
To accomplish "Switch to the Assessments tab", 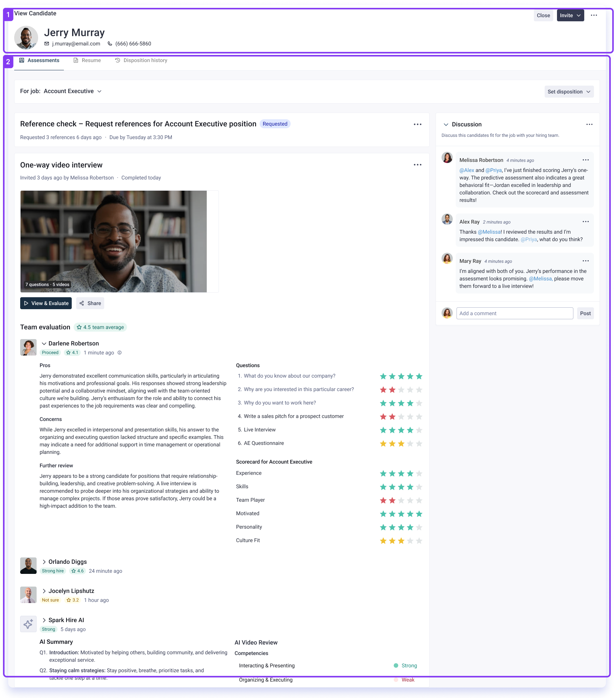I will coord(39,61).
